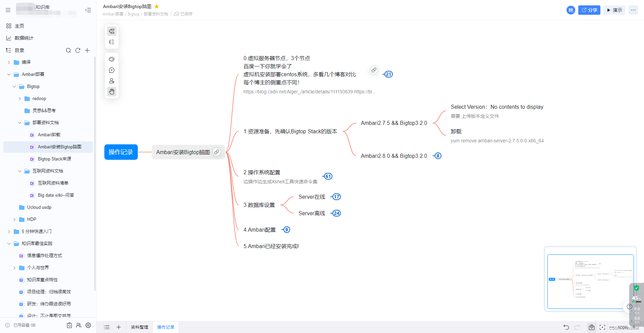The image size is (644, 333).
Task: Open search in the directory sidebar
Action: 68,50
